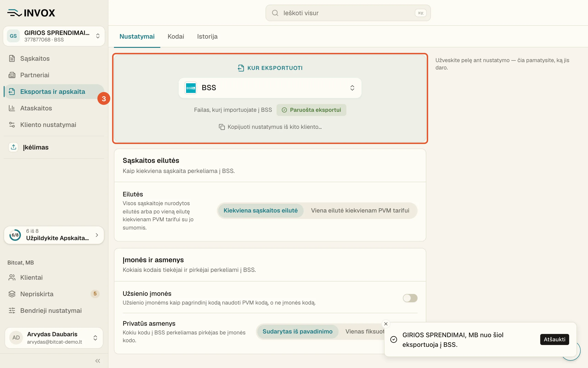Go to Ataskaitos section

[x=54, y=108]
